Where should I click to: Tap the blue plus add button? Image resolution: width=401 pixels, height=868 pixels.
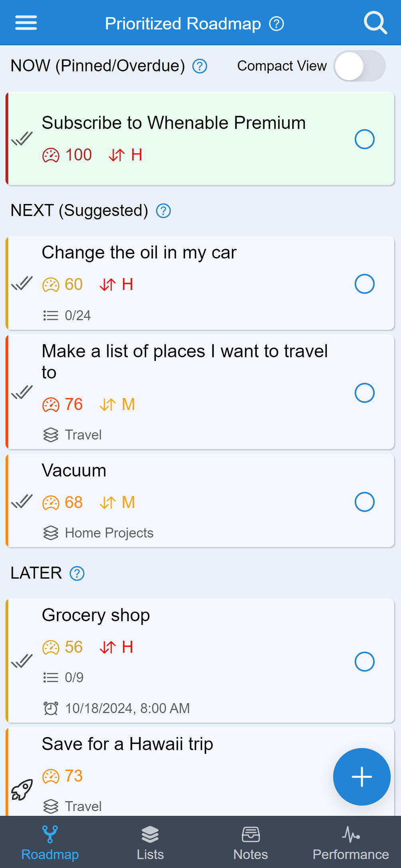click(x=361, y=777)
